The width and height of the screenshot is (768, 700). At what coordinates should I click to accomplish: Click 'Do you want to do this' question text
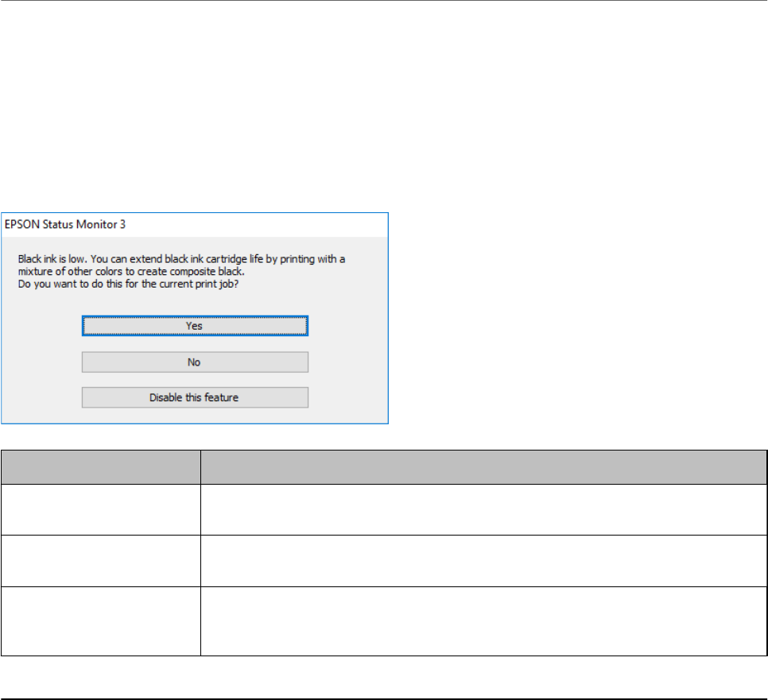coord(128,284)
